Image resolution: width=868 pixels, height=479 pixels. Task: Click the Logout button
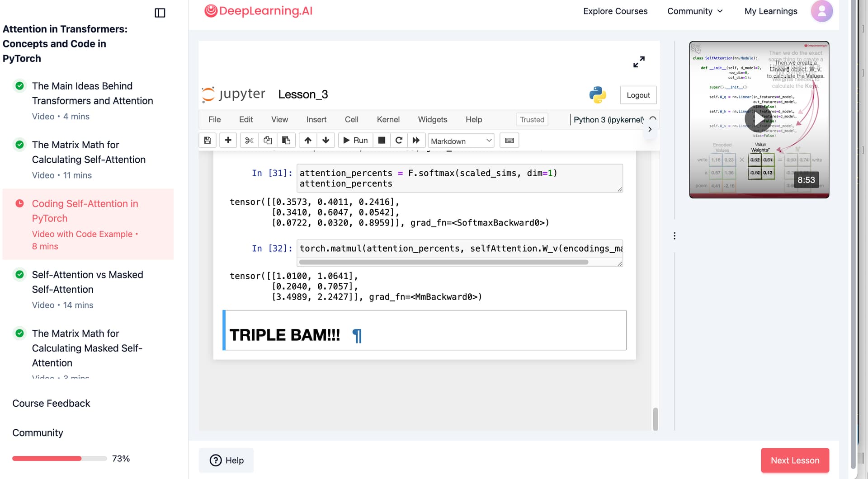[x=638, y=95]
